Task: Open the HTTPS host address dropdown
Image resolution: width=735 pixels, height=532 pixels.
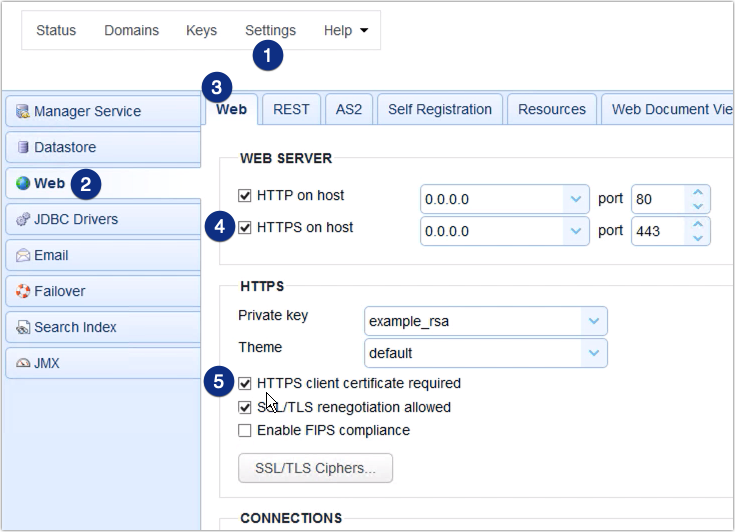Action: pos(575,231)
